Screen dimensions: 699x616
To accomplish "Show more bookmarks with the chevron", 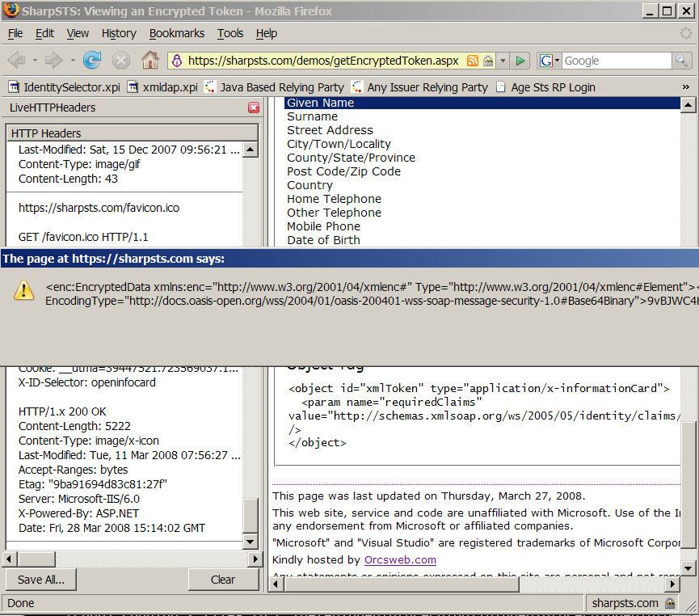I will pyautogui.click(x=685, y=87).
